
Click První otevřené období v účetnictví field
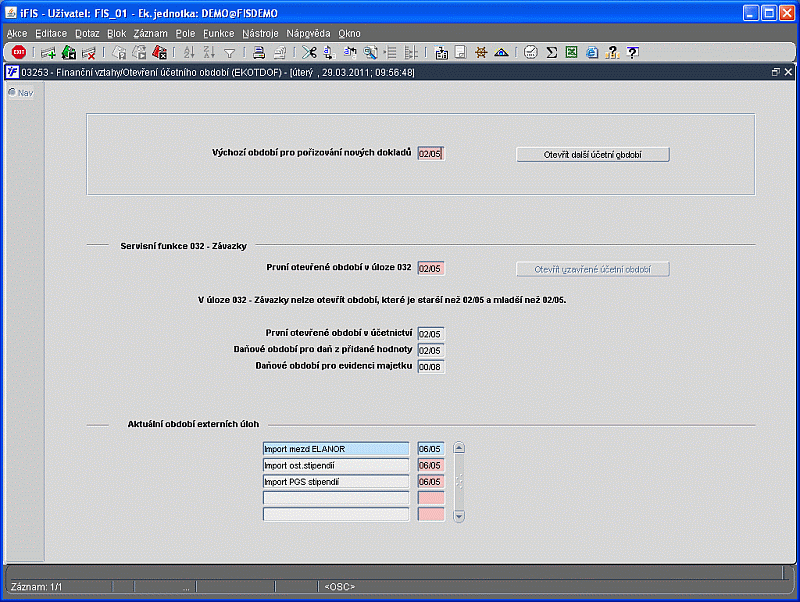(431, 334)
